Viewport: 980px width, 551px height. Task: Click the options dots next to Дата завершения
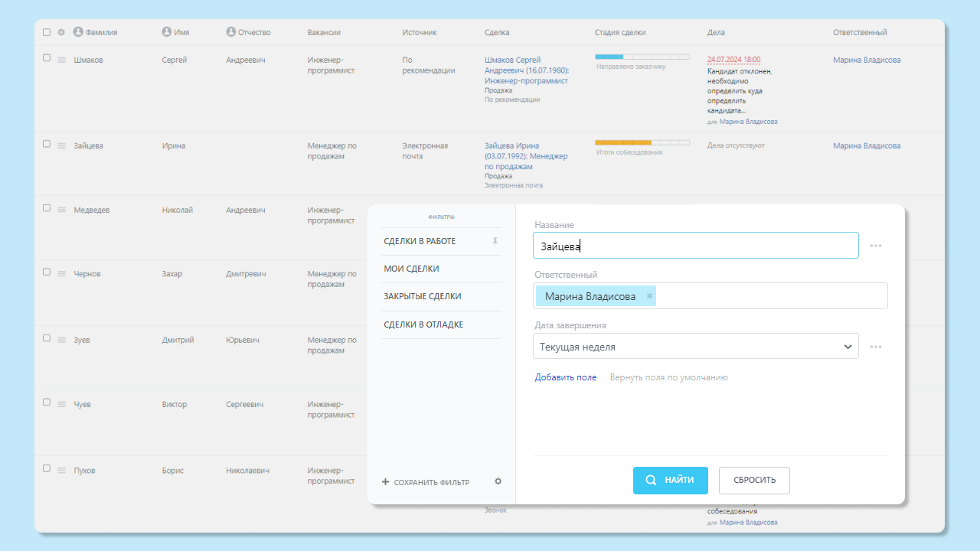click(876, 347)
